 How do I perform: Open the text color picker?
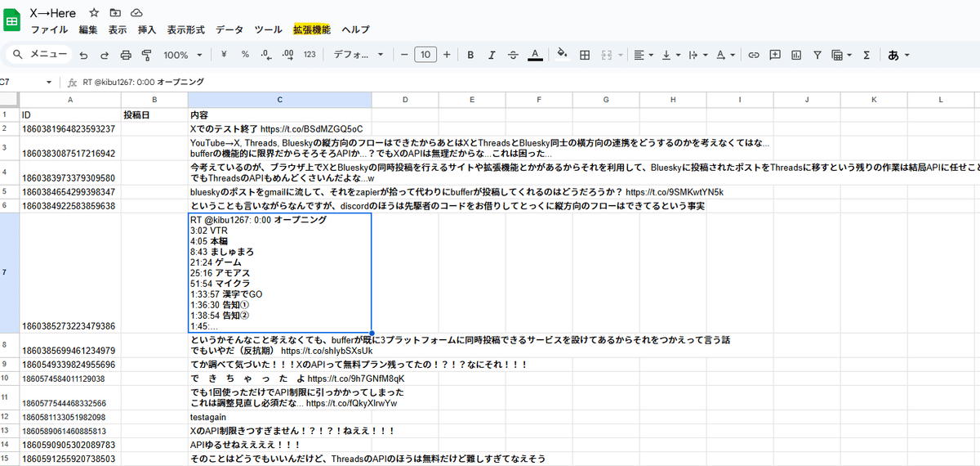pyautogui.click(x=534, y=55)
